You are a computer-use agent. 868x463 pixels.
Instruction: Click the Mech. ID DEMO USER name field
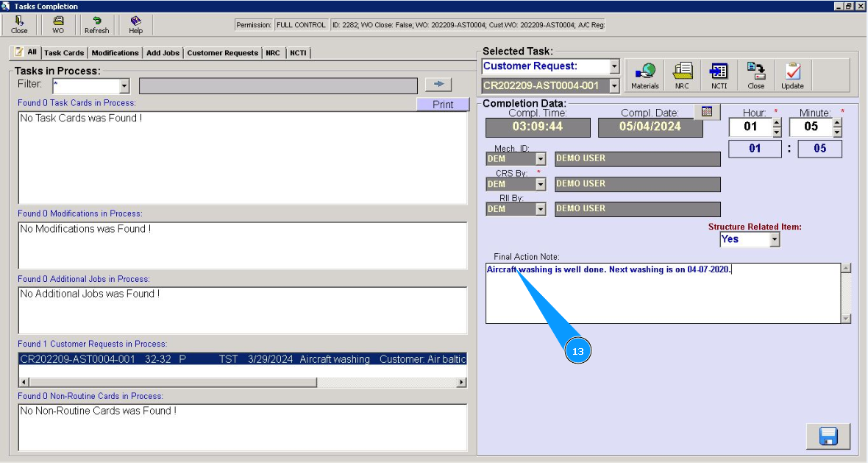pos(638,159)
